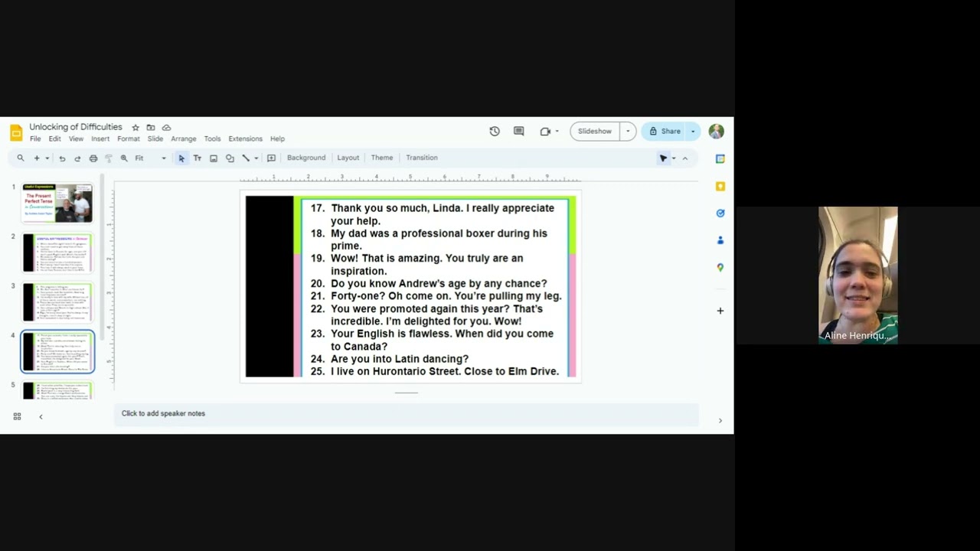
Task: Click to add speaker notes field
Action: point(407,414)
